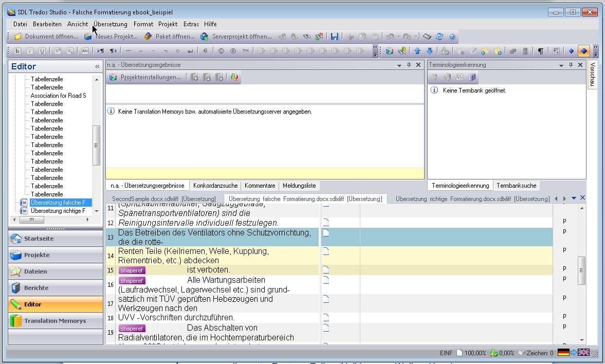Open the Übersetzungsergebnisse panel options dropdown
The width and height of the screenshot is (605, 364).
(399, 65)
